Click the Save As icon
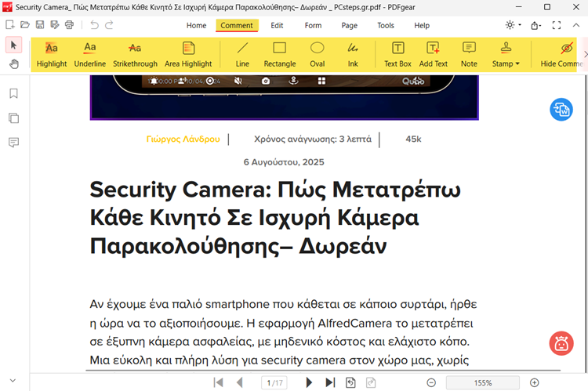This screenshot has height=391, width=588. point(55,25)
